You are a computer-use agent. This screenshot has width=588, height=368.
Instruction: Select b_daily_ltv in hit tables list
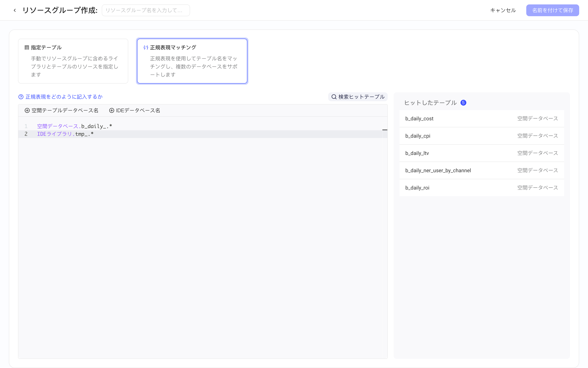[482, 153]
